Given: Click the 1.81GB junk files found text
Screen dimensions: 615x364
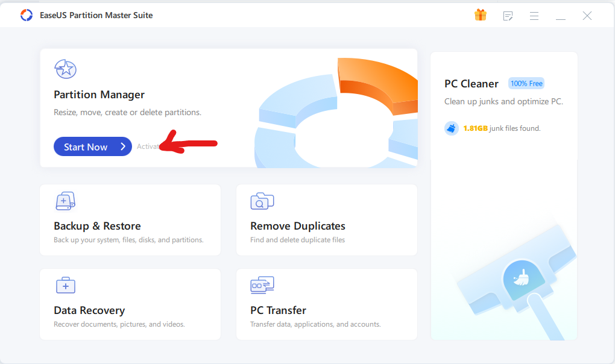Looking at the screenshot, I should [502, 128].
